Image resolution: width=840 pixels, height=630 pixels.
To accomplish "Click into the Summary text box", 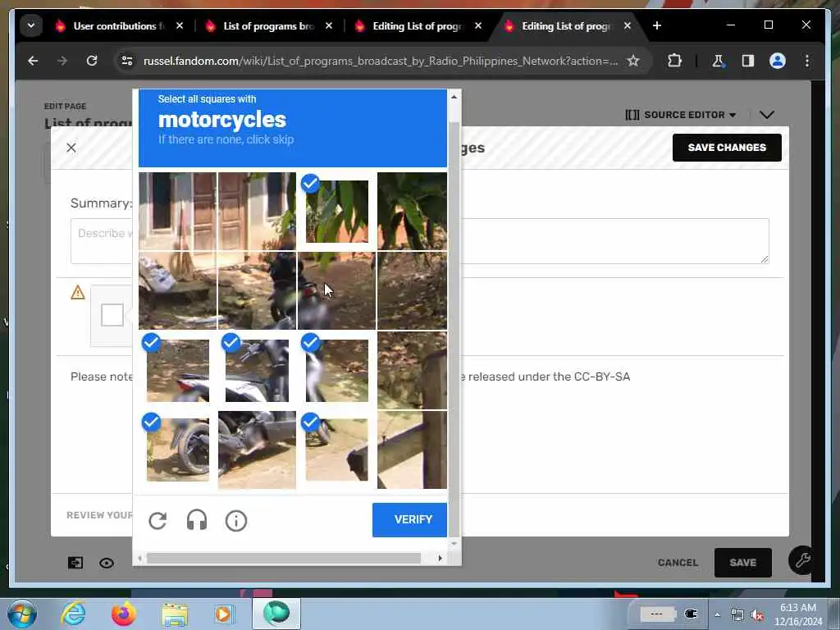I will [419, 241].
